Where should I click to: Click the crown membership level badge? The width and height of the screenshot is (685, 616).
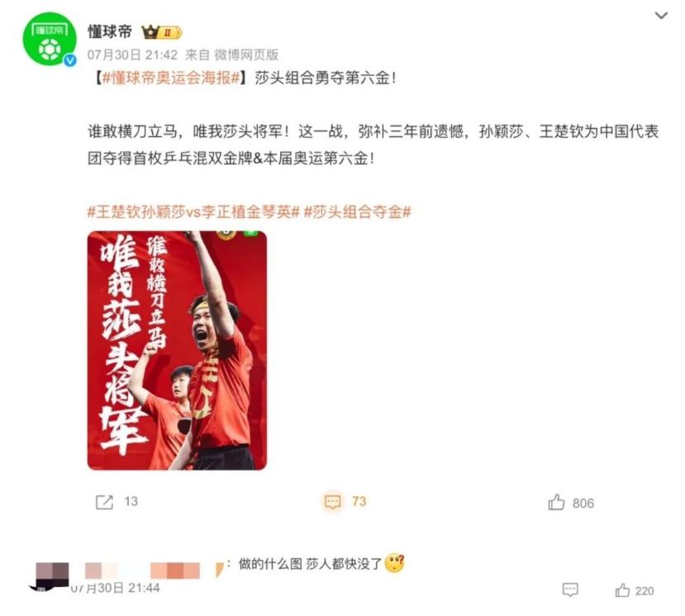pyautogui.click(x=162, y=32)
